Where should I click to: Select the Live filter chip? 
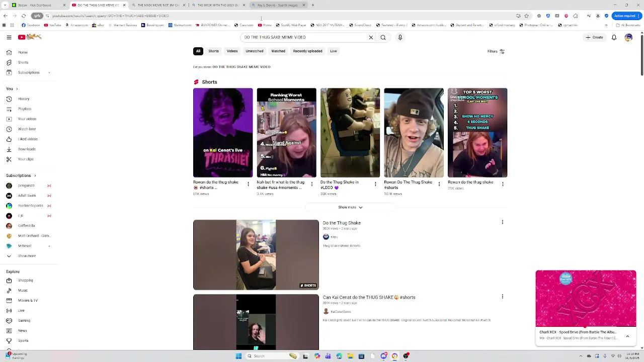(x=333, y=51)
